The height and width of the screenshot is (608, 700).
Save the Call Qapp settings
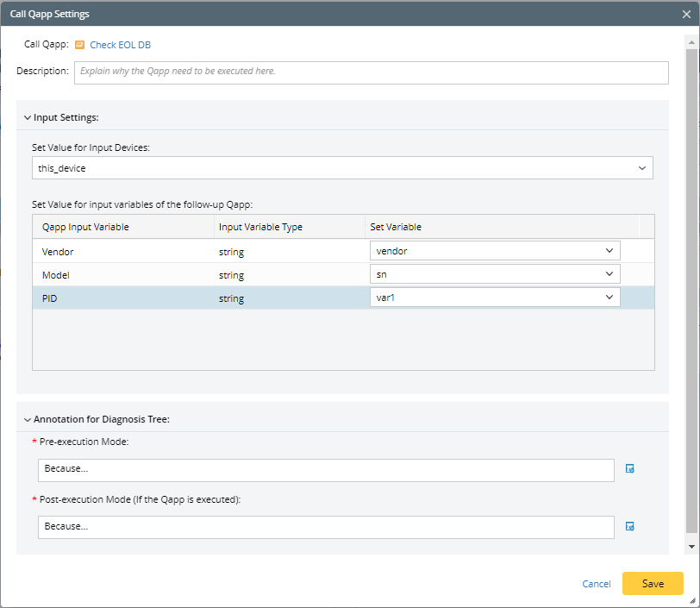tap(653, 584)
